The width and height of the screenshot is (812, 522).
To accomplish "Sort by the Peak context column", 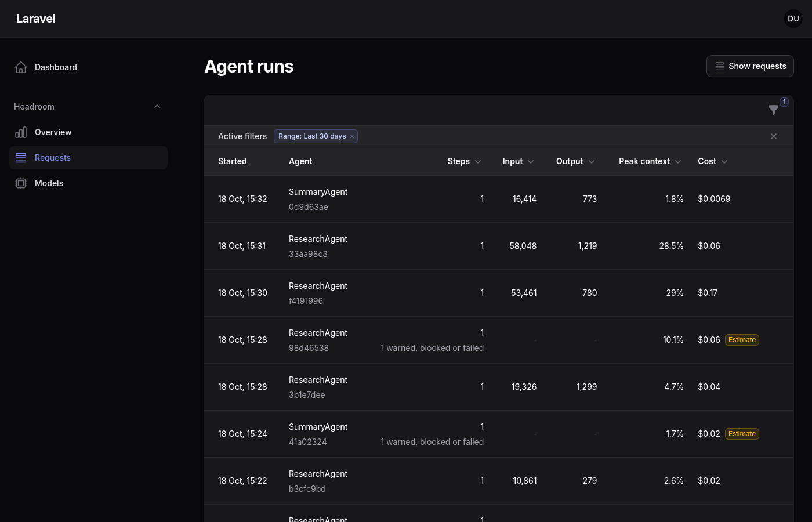I will point(650,161).
